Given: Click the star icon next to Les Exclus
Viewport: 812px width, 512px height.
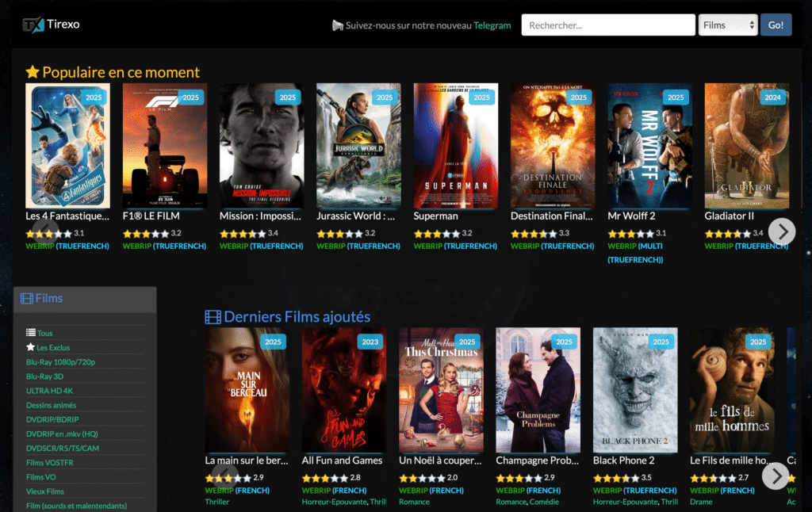Looking at the screenshot, I should pos(31,347).
